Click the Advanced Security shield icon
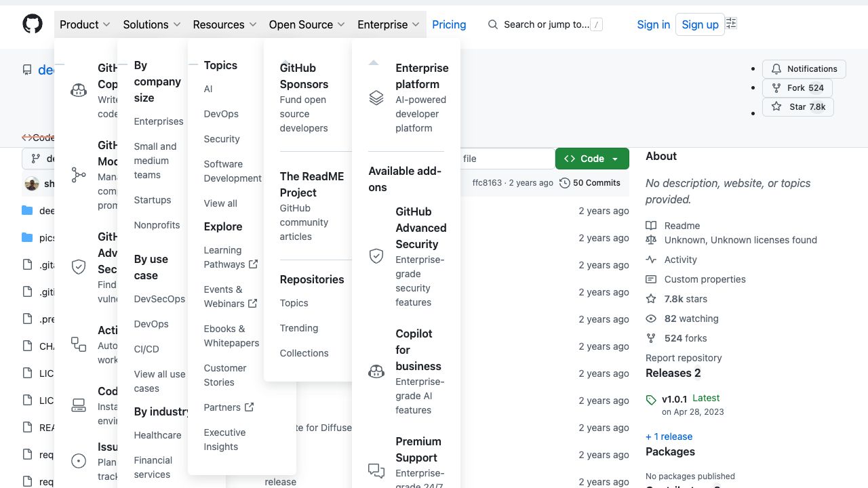The width and height of the screenshot is (868, 488). coord(376,256)
